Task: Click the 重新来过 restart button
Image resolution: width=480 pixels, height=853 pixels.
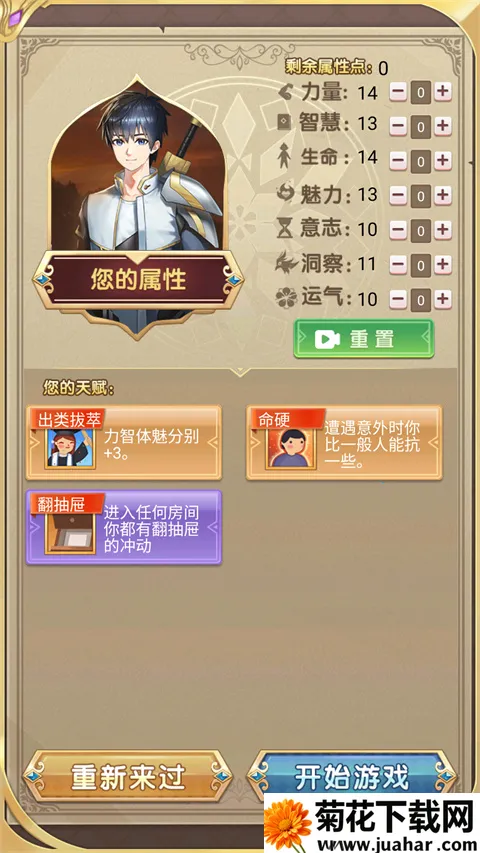Action: click(128, 777)
